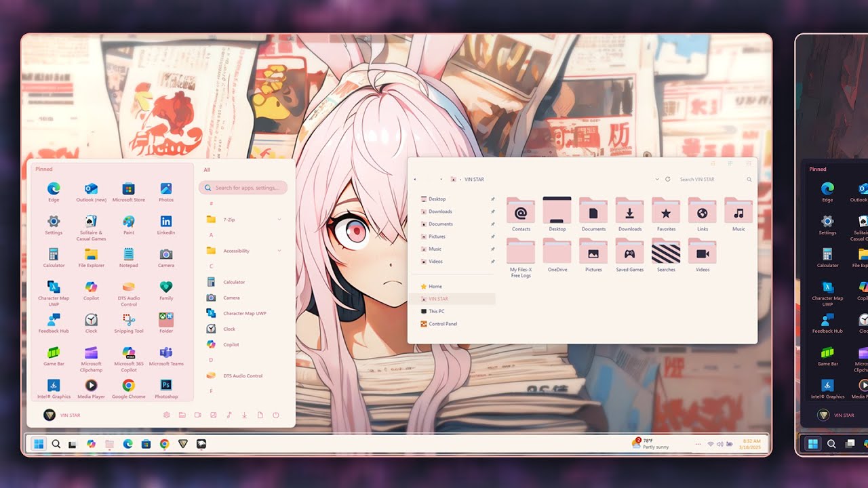Viewport: 868px width, 488px height.
Task: Select the Saved Games folder
Action: pos(630,255)
